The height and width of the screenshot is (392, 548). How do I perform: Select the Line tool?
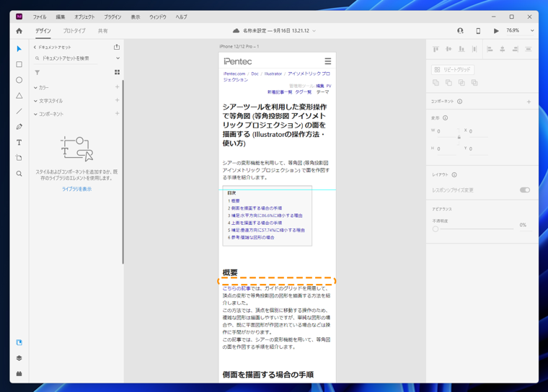[19, 111]
